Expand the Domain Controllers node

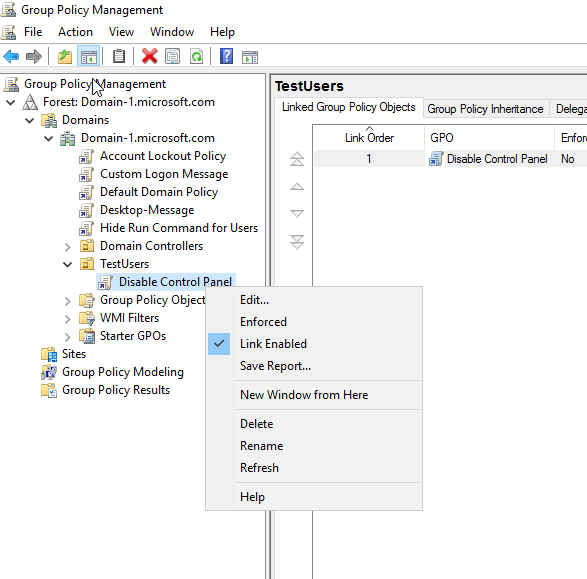(68, 247)
